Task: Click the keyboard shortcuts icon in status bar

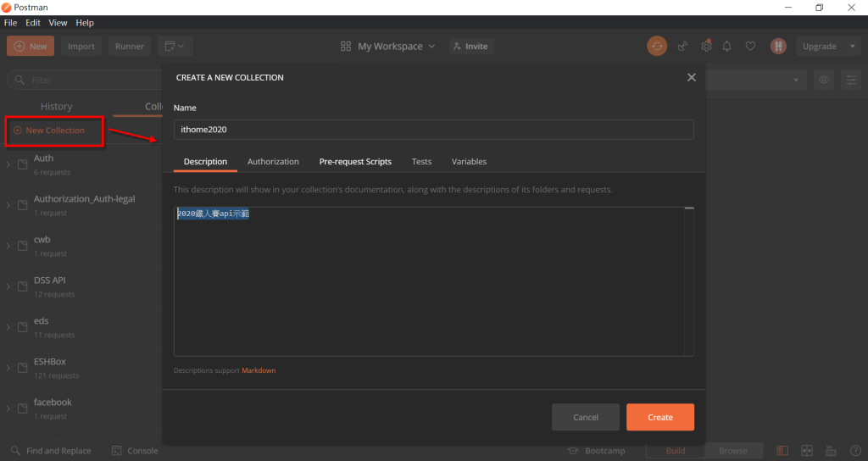Action: pos(831,451)
